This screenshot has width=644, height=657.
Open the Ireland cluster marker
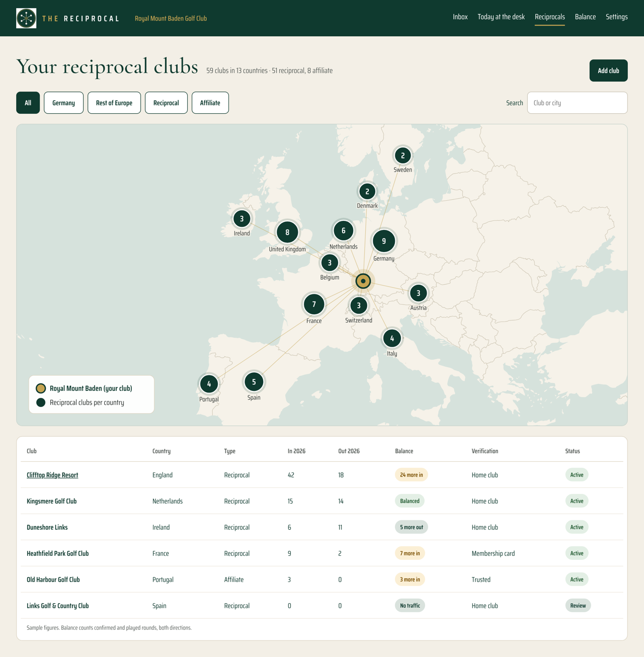tap(242, 219)
